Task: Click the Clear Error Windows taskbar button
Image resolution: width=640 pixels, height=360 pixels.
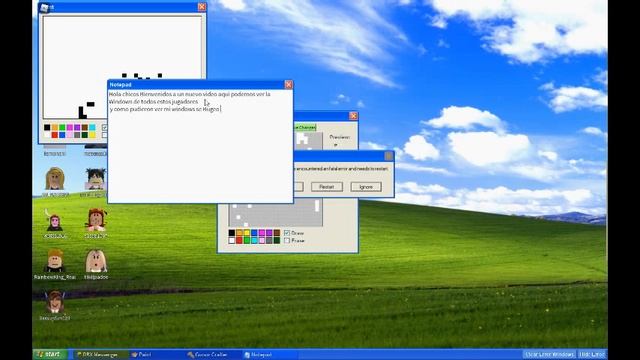Action: pos(549,354)
